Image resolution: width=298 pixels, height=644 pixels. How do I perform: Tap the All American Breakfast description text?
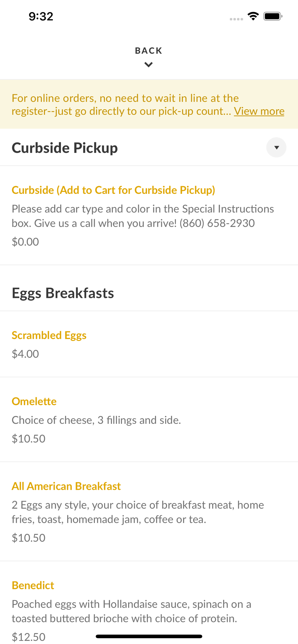pos(138,512)
